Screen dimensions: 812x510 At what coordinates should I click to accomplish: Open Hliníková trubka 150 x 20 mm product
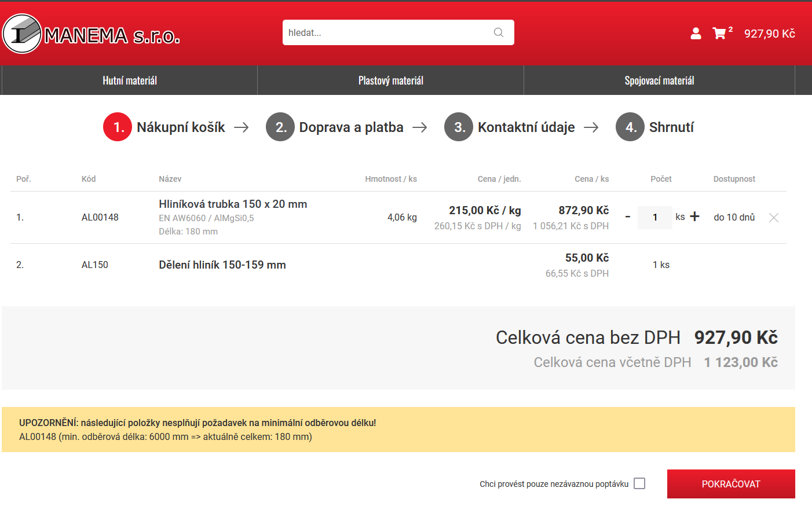[x=233, y=204]
